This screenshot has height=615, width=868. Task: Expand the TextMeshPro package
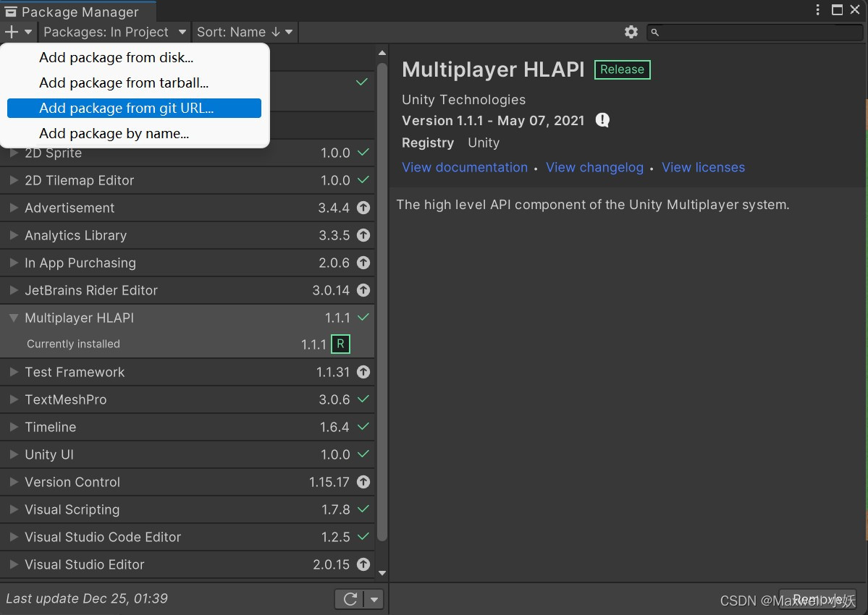point(14,399)
